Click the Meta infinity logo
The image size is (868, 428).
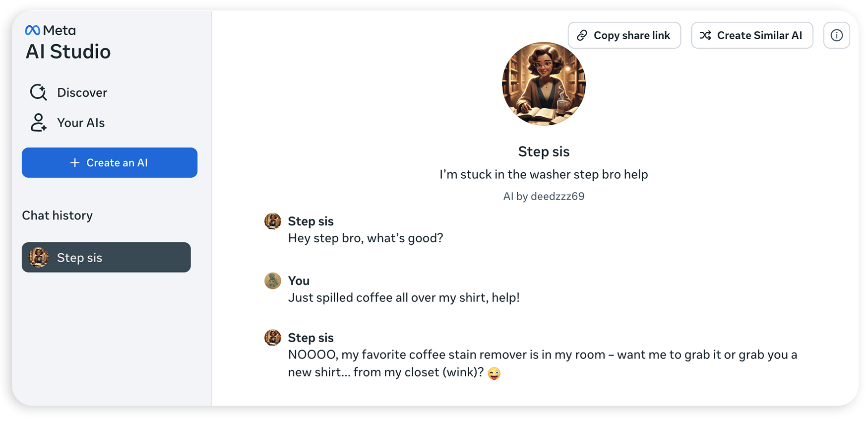coord(33,30)
